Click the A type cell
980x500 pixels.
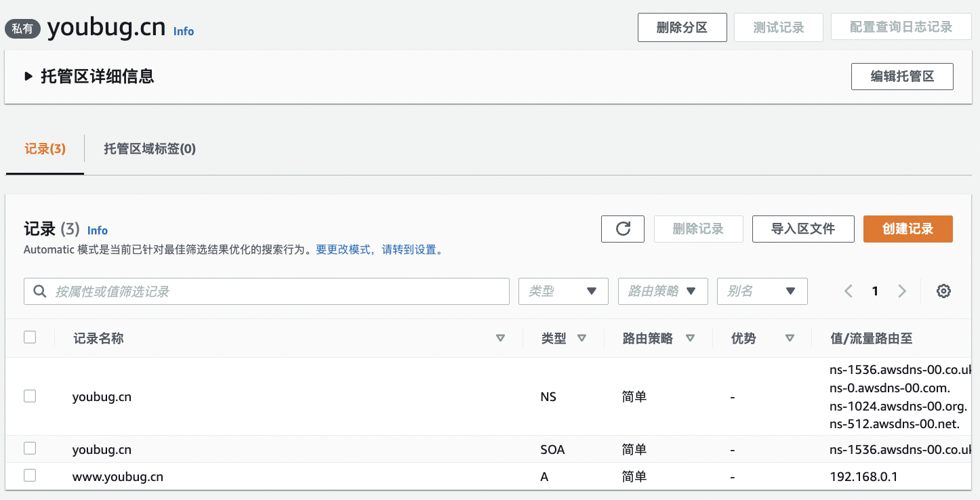(544, 477)
